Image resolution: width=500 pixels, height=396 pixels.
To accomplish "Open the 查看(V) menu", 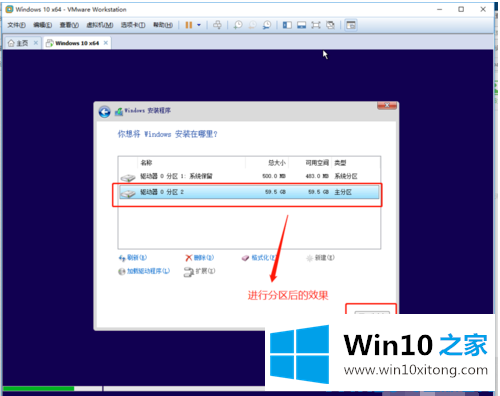I will pyautogui.click(x=69, y=25).
